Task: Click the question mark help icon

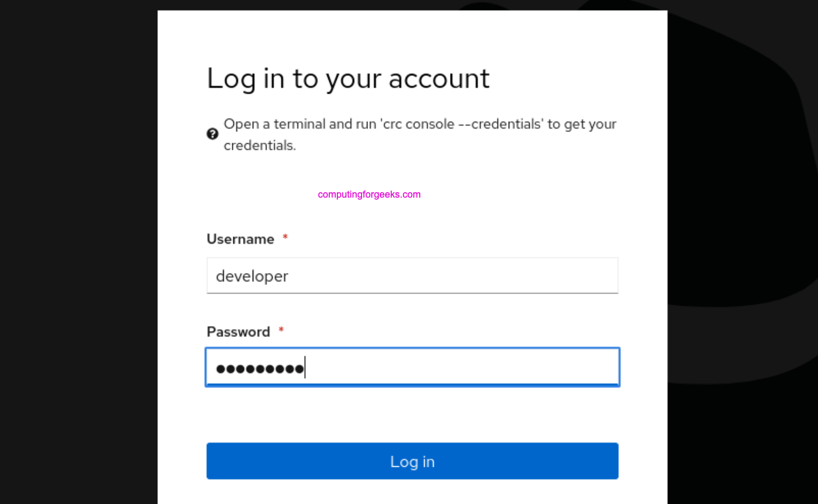Action: point(212,134)
